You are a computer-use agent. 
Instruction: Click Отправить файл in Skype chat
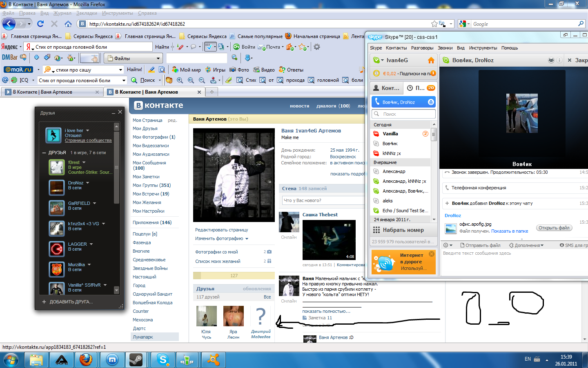tap(480, 245)
